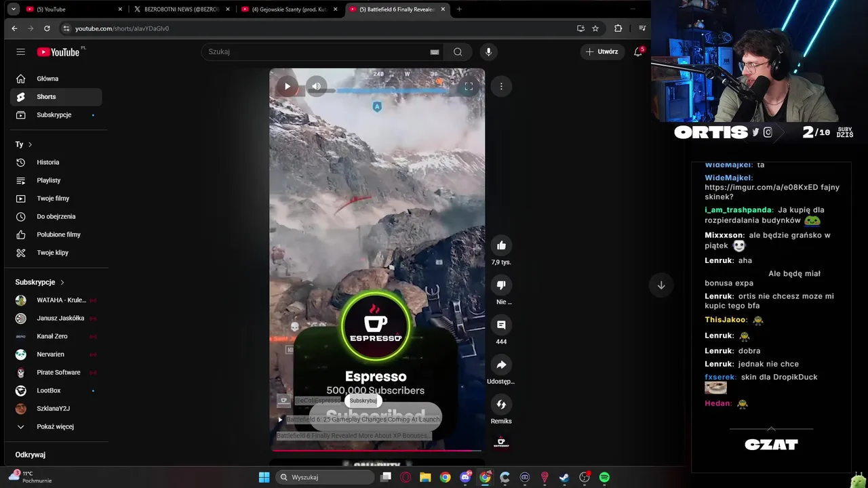Mute the Shorts video volume
Screen dimensions: 868x488
coord(317,86)
